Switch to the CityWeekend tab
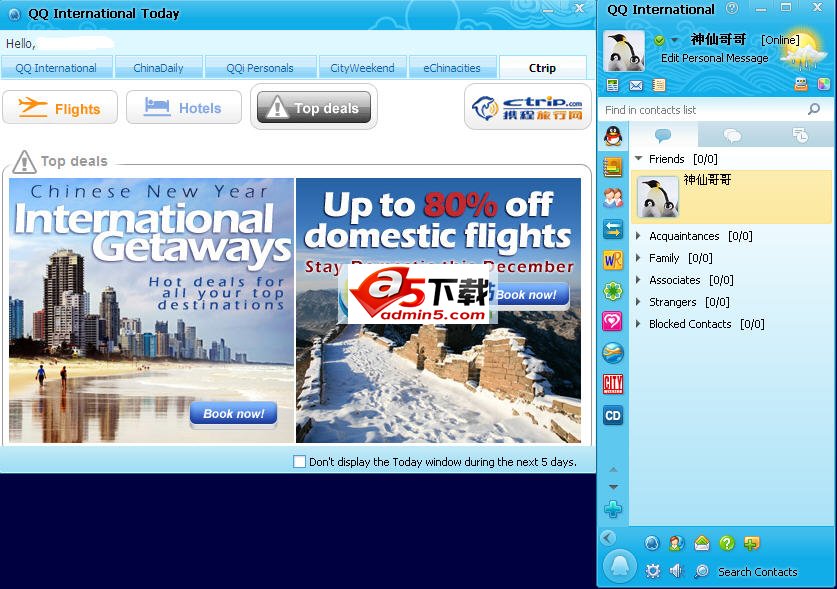 pyautogui.click(x=362, y=68)
